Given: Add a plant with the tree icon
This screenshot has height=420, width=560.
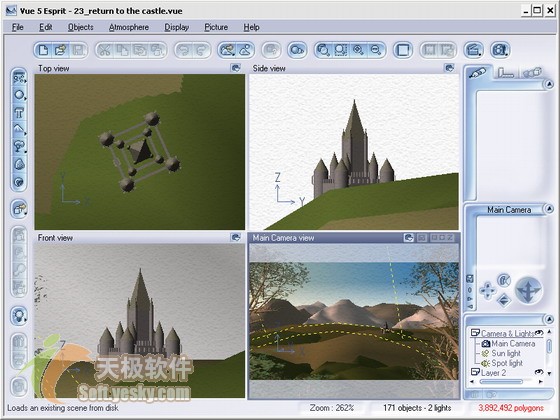Looking at the screenshot, I should point(19,146).
